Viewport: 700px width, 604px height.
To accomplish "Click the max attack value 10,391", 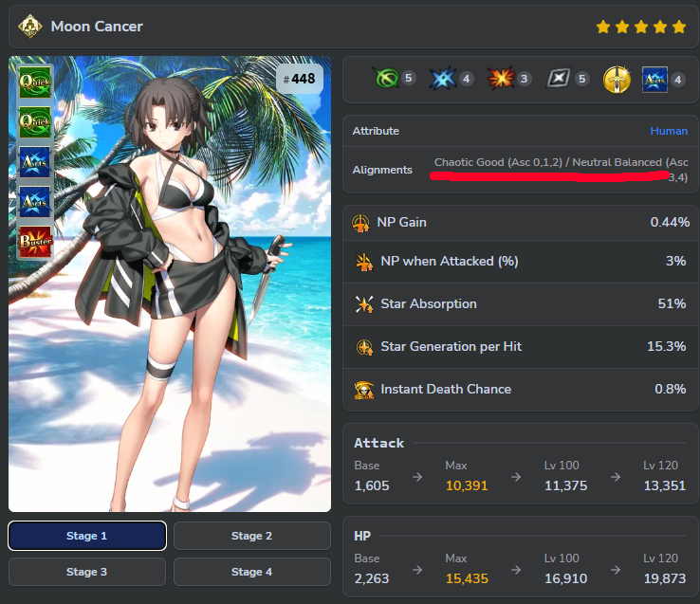I will tap(467, 485).
